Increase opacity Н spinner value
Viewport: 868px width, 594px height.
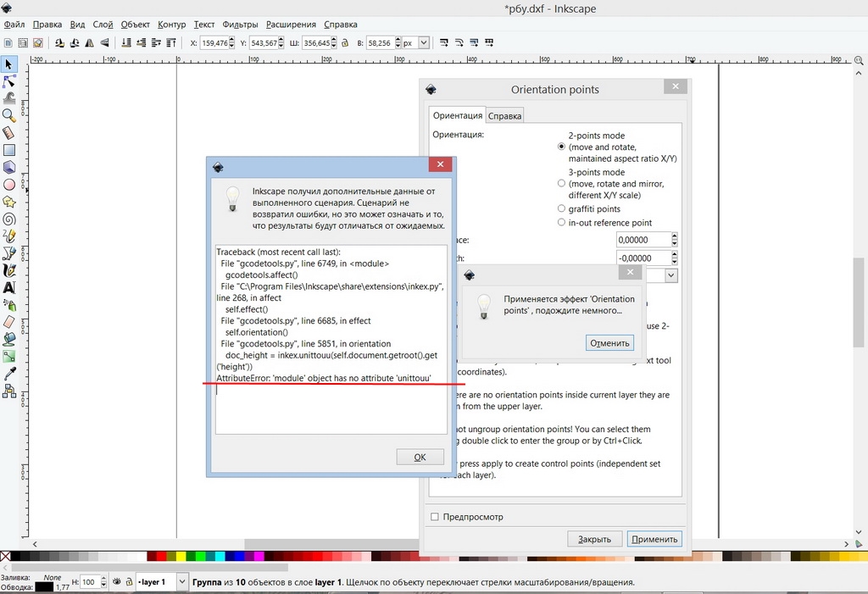click(x=103, y=579)
